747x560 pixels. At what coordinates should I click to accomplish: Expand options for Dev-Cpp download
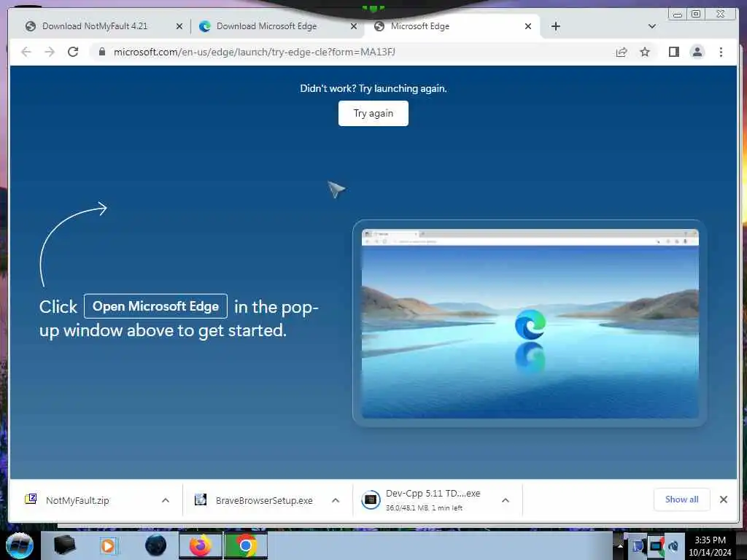coord(506,500)
